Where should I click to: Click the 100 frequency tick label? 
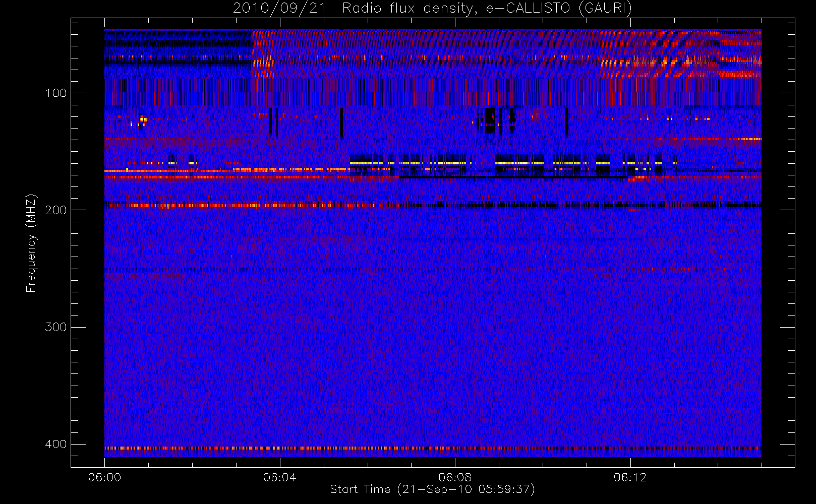click(x=55, y=93)
